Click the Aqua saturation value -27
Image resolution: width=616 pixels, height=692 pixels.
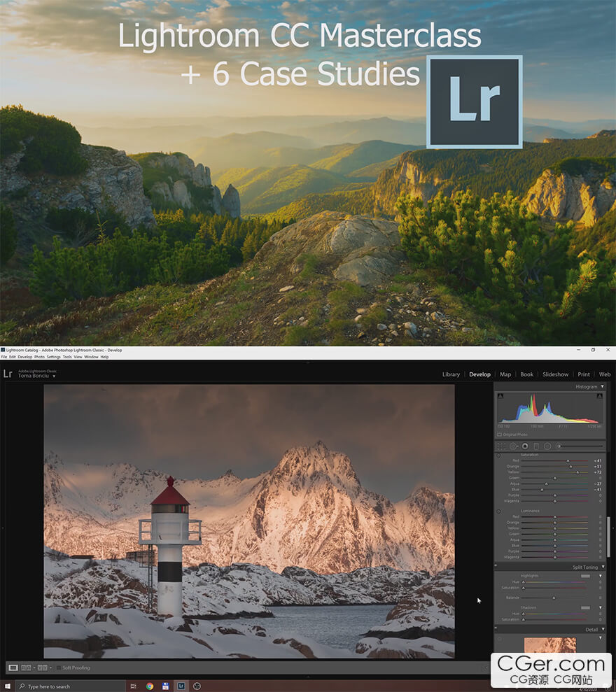pyautogui.click(x=598, y=483)
